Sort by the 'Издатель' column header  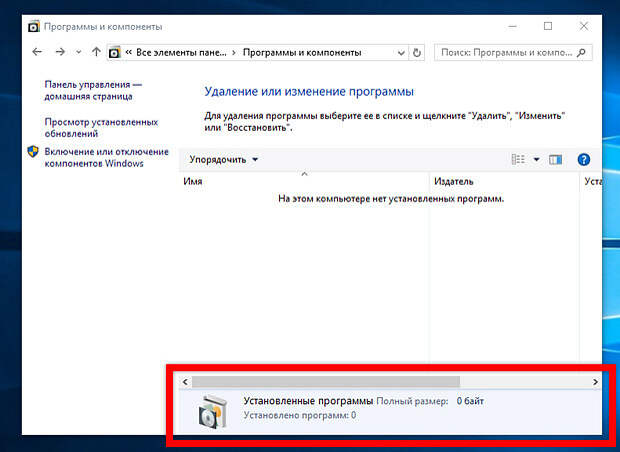[x=504, y=182]
